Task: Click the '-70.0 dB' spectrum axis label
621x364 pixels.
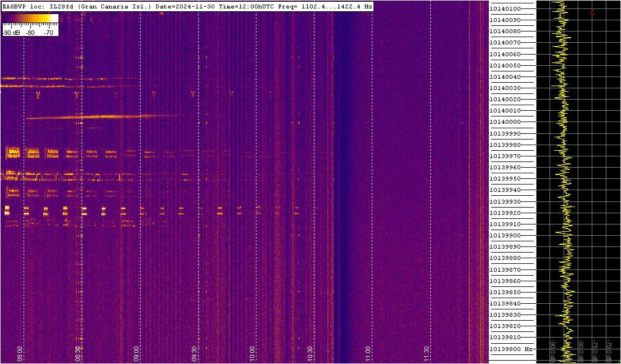Action: pyautogui.click(x=609, y=350)
